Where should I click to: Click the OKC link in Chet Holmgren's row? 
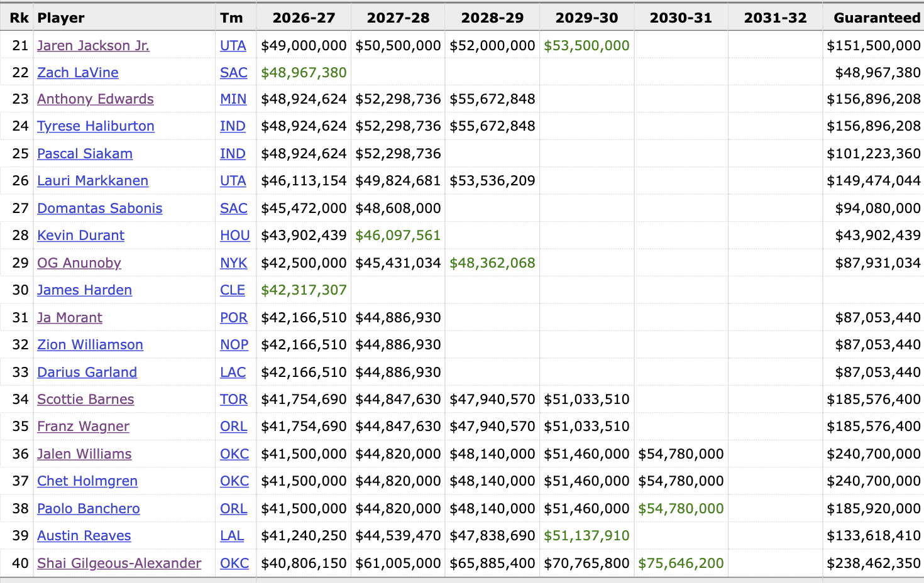click(234, 481)
